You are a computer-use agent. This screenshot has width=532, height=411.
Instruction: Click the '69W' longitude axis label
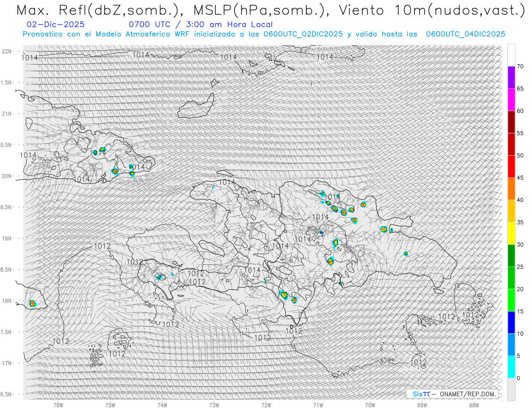point(422,404)
